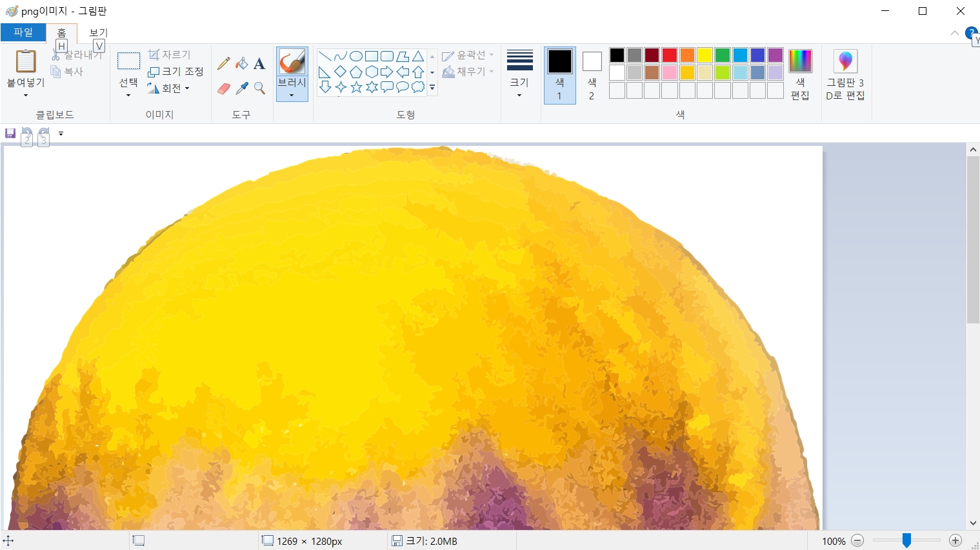Choose the Right triangle shape

pyautogui.click(x=325, y=72)
